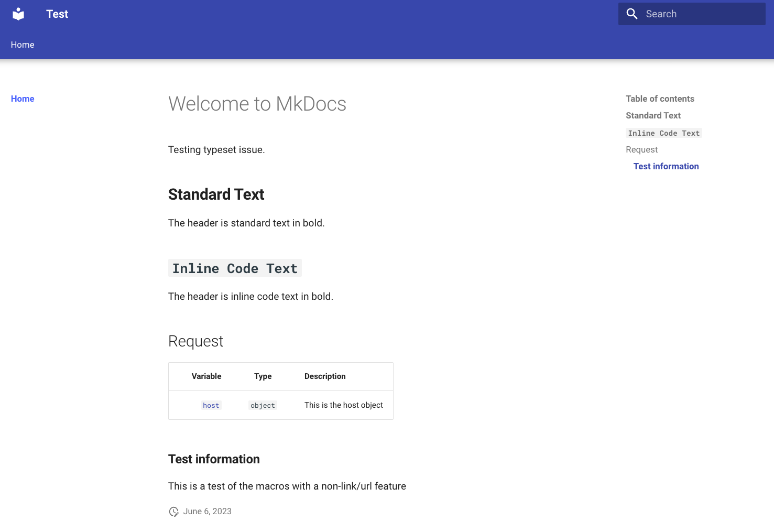Select the Inline Code Text entry in contents

[663, 133]
